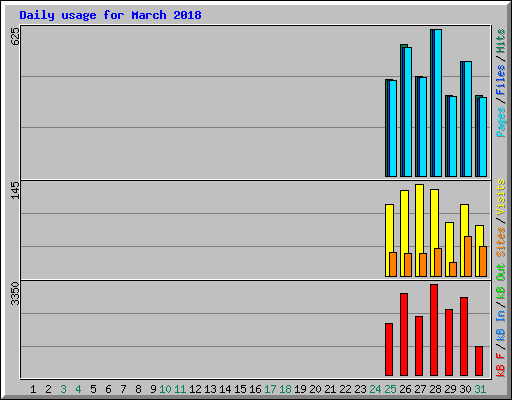This screenshot has width=512, height=400.
Task: Click day 22 on the x-axis
Action: pos(345,389)
